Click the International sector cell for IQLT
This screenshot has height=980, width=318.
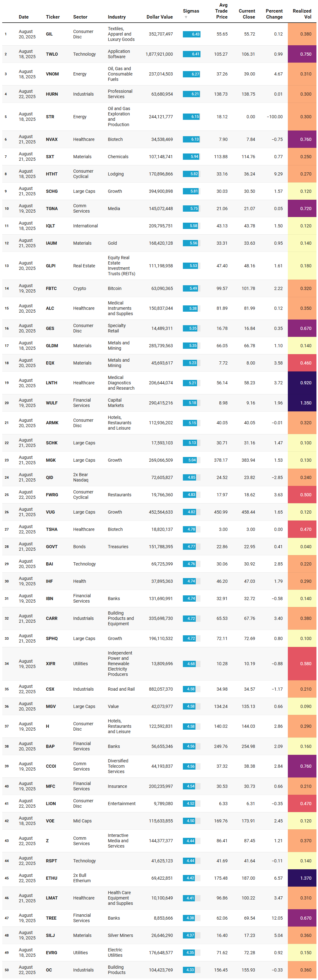coord(85,226)
